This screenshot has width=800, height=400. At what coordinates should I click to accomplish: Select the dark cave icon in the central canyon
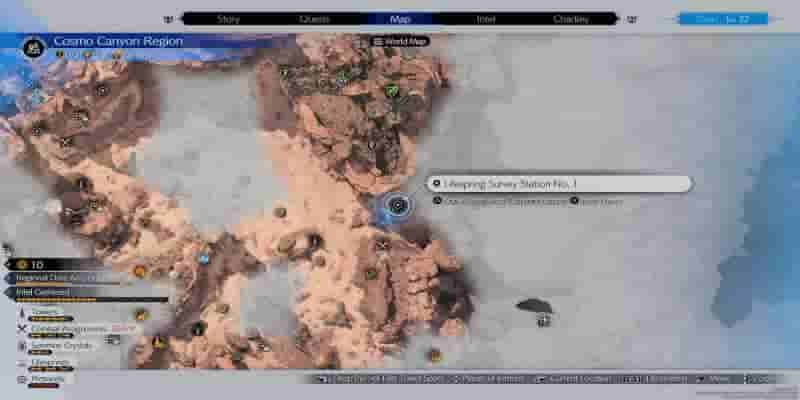314,239
